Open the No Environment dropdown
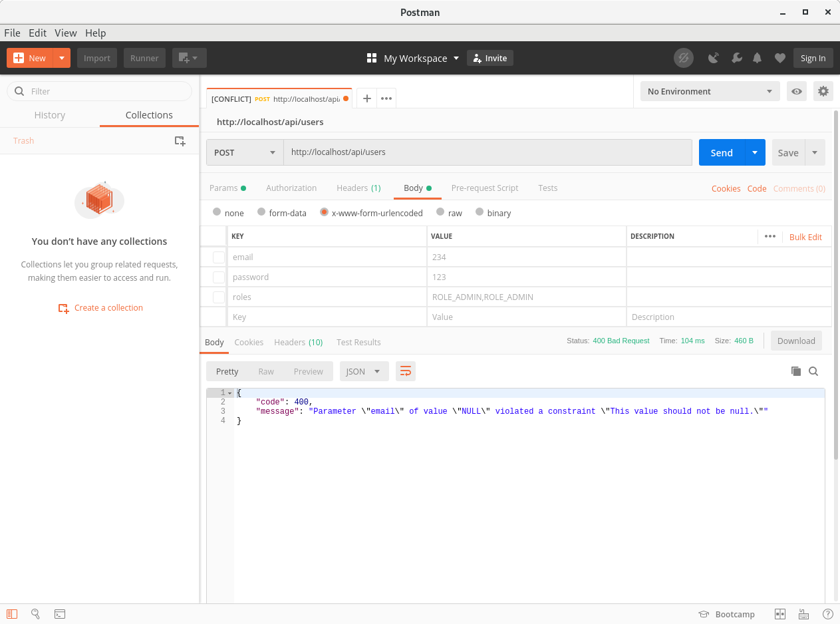The width and height of the screenshot is (840, 624). [710, 91]
